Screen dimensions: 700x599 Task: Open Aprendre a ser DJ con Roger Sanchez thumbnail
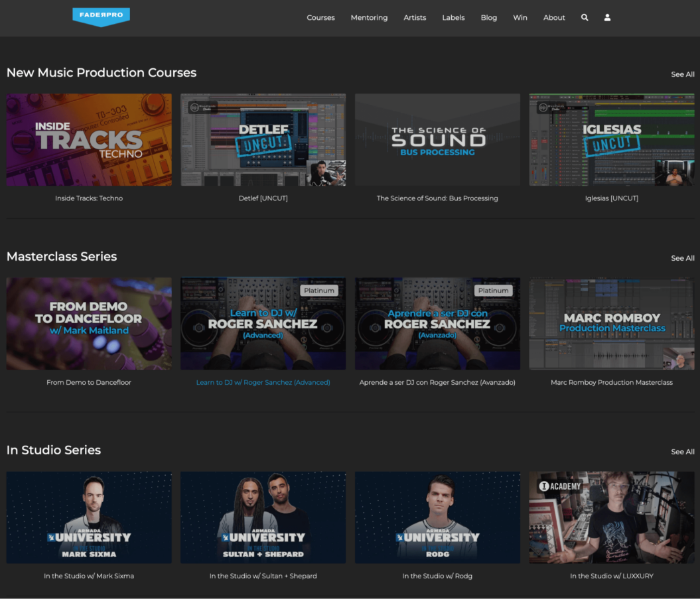pos(437,324)
